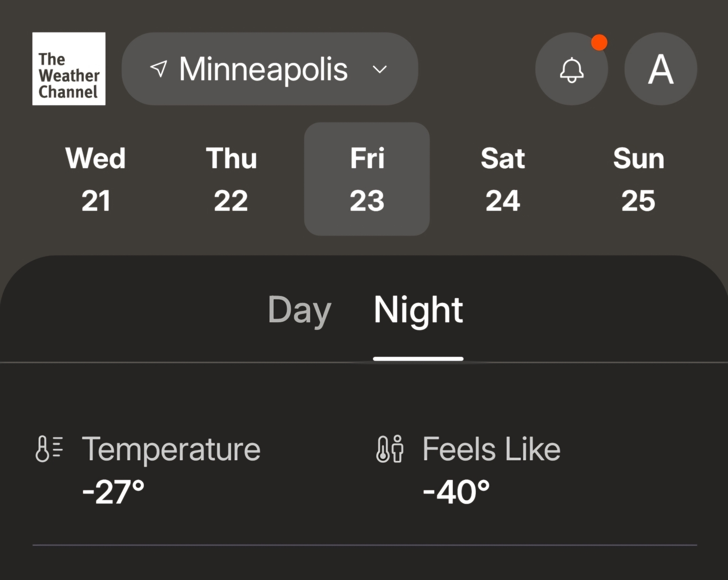The image size is (728, 580).
Task: Open the account avatar labeled A
Action: (661, 69)
